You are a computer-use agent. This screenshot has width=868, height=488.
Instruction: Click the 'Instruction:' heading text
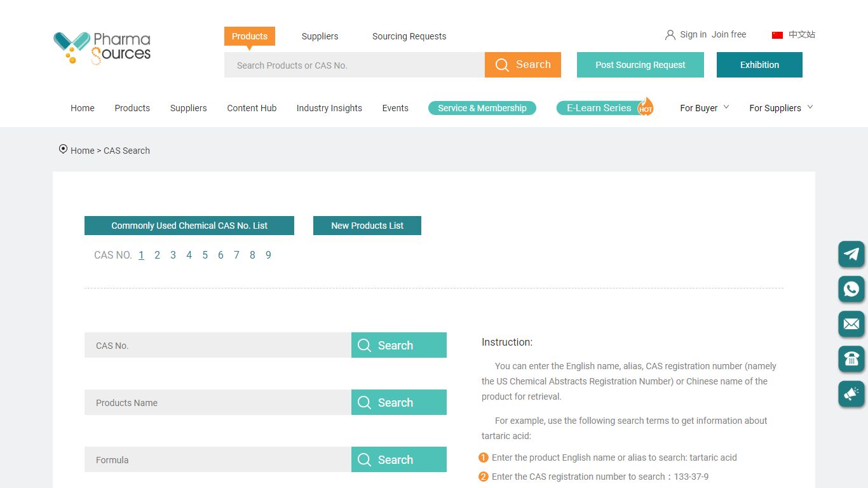tap(507, 342)
